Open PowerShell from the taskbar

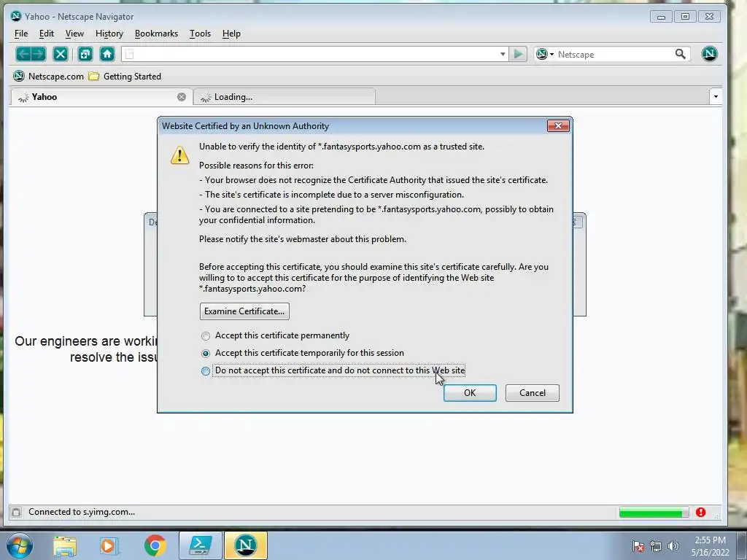point(201,545)
